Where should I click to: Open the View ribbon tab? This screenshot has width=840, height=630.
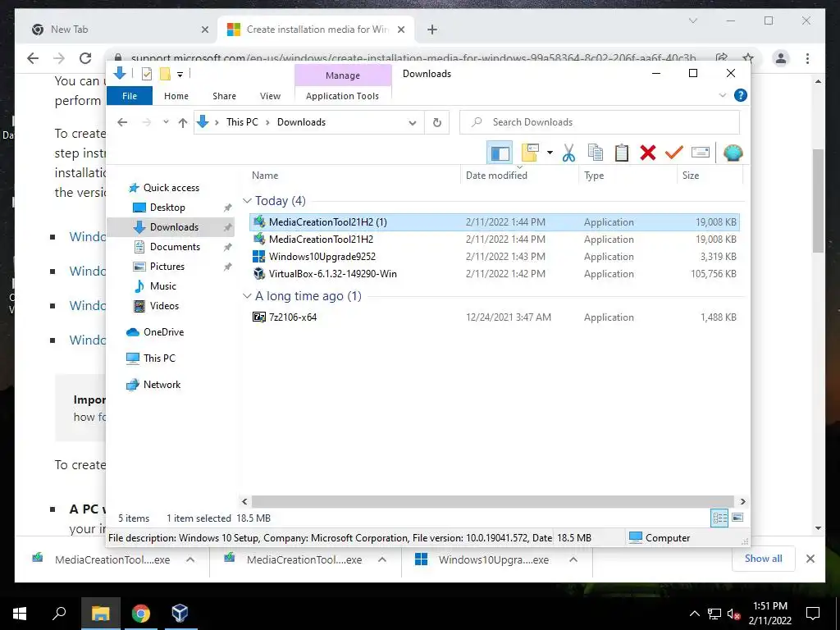pos(270,96)
